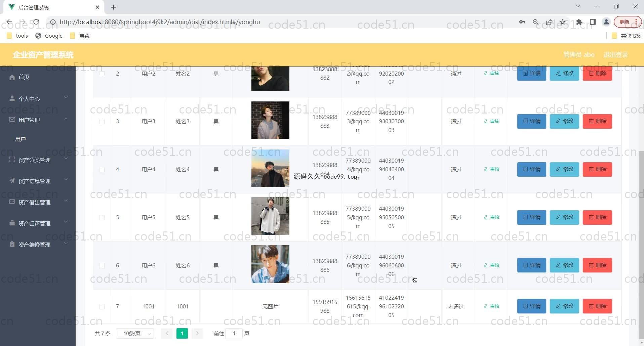The width and height of the screenshot is (644, 346).
Task: Tick the checkbox for row 1001
Action: pos(102,307)
